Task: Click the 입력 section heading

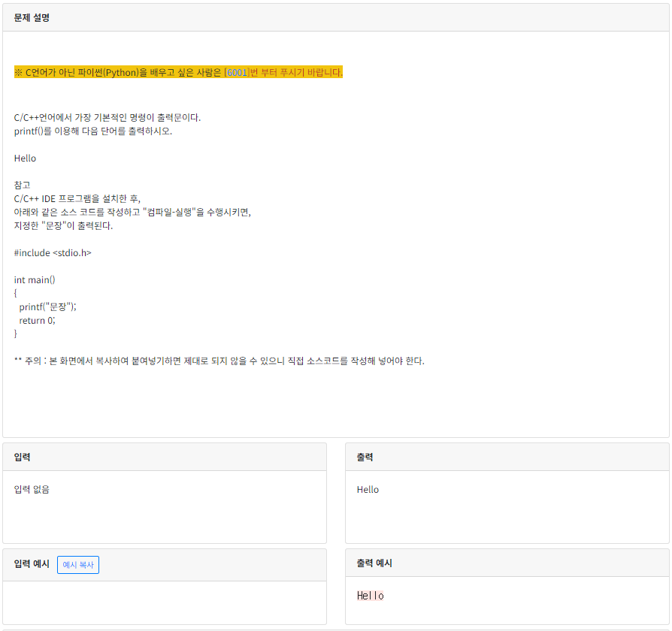Action: (22, 457)
